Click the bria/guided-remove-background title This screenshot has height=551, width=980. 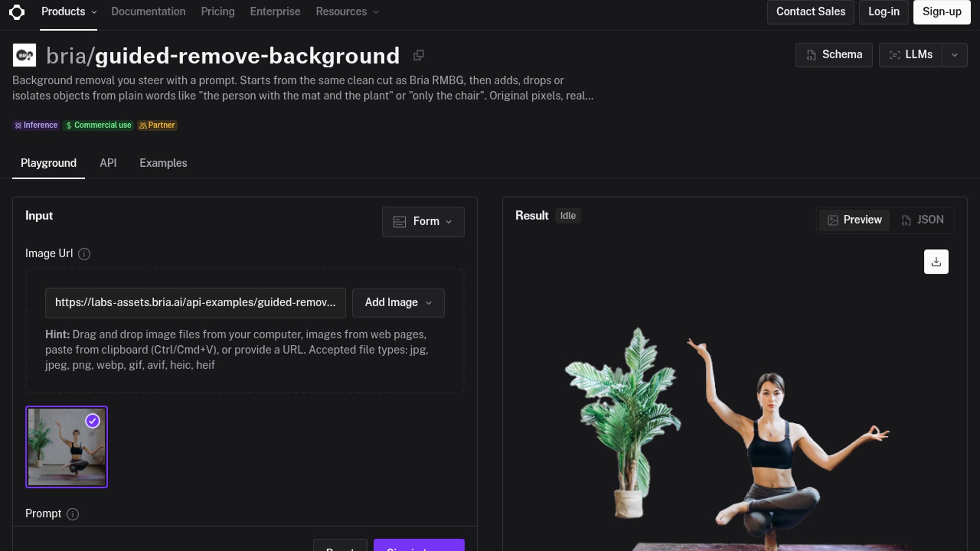(223, 55)
